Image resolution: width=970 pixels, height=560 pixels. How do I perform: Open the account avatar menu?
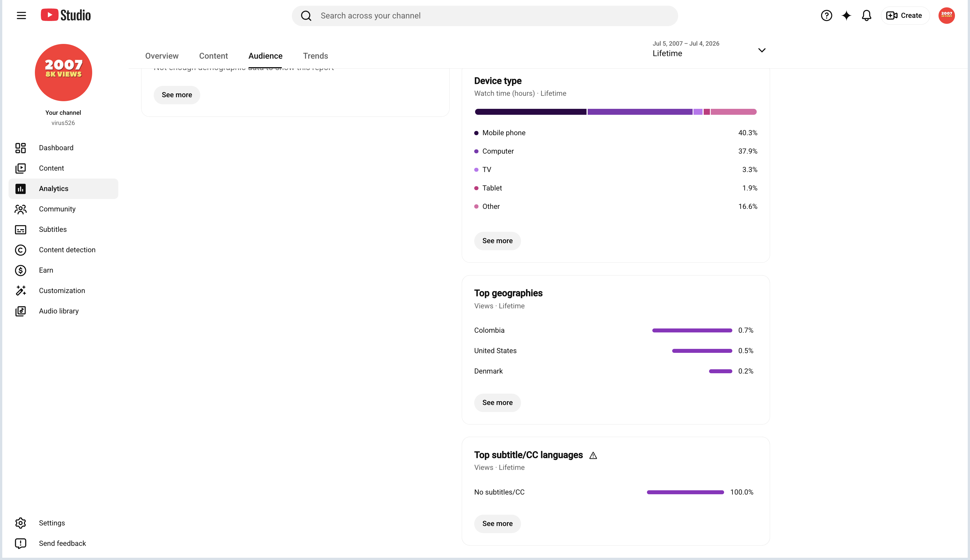(946, 15)
